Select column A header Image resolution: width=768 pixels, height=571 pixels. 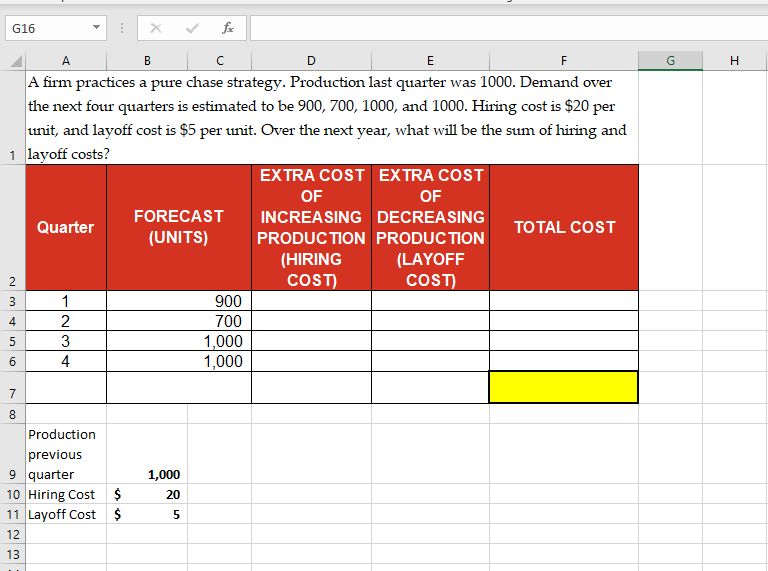point(66,60)
